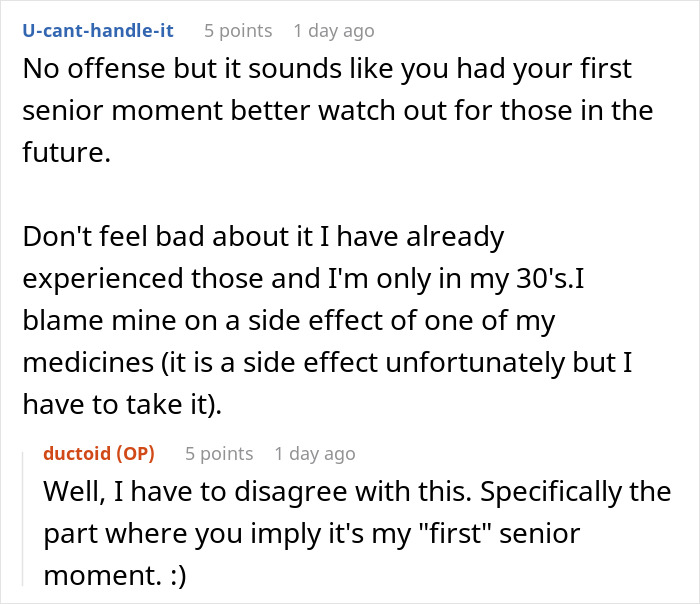The height and width of the screenshot is (604, 700).
Task: Click the word "unfortunately" in the comment
Action: tap(475, 362)
